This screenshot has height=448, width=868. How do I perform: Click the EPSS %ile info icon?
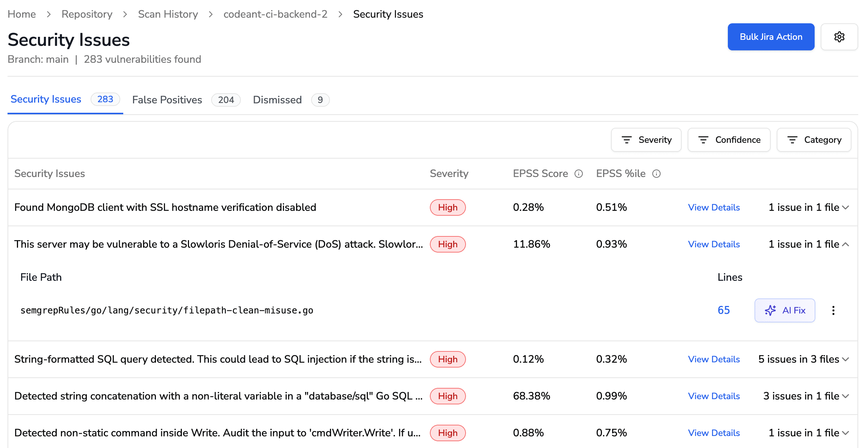(x=656, y=174)
